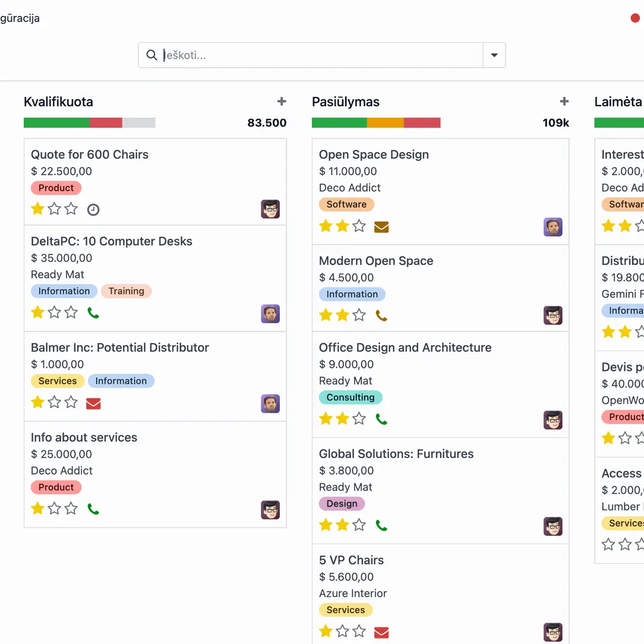
Task: Set third star priority on Quote for 600 Chairs
Action: pyautogui.click(x=71, y=209)
